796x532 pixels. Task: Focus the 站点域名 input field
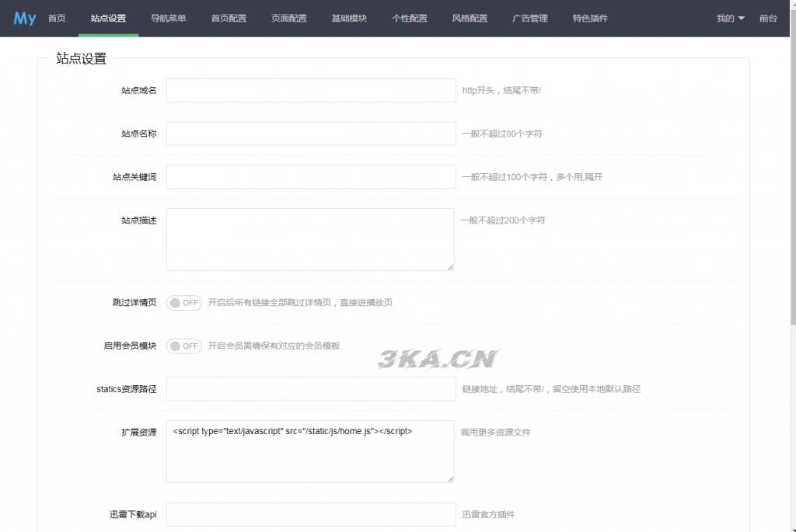[311, 90]
